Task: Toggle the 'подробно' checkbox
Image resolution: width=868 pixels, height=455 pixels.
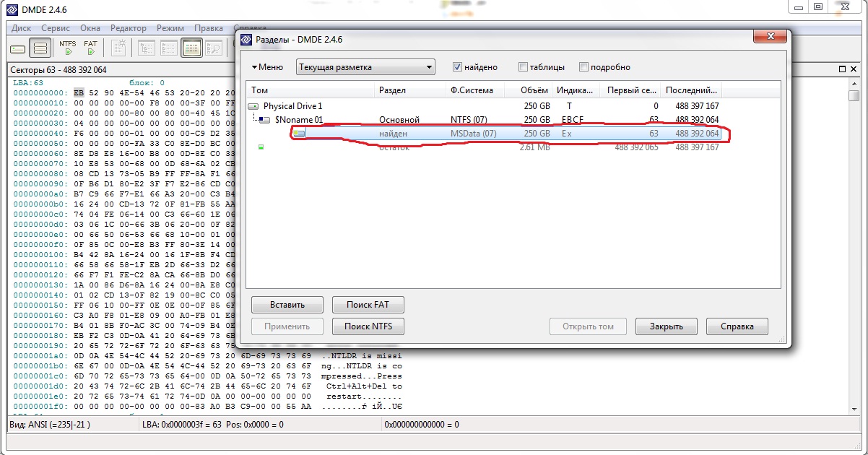Action: (x=583, y=67)
